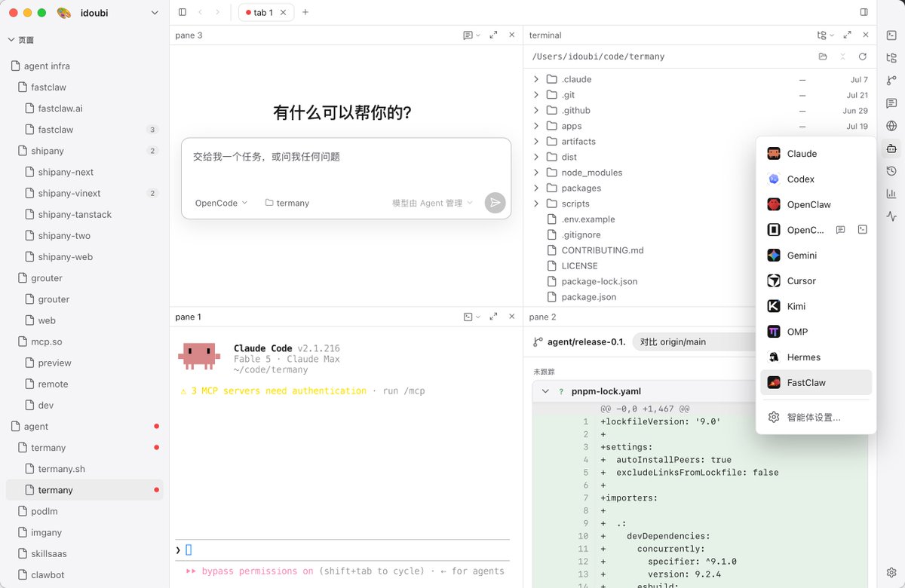Select Hermes from the agent menu
The height and width of the screenshot is (588, 905).
[x=816, y=357]
